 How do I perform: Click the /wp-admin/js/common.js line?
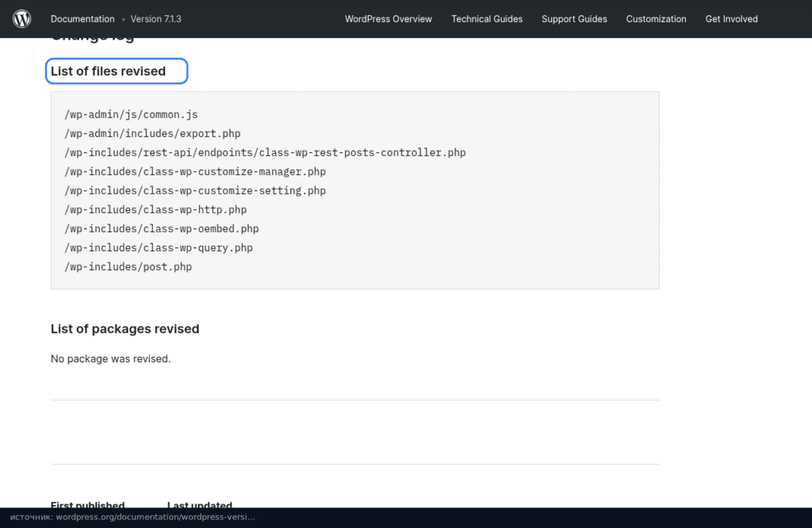point(131,114)
